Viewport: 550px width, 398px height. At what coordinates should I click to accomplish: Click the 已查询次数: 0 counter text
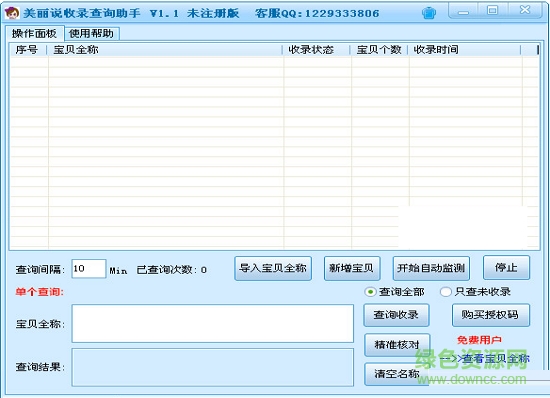click(x=172, y=270)
